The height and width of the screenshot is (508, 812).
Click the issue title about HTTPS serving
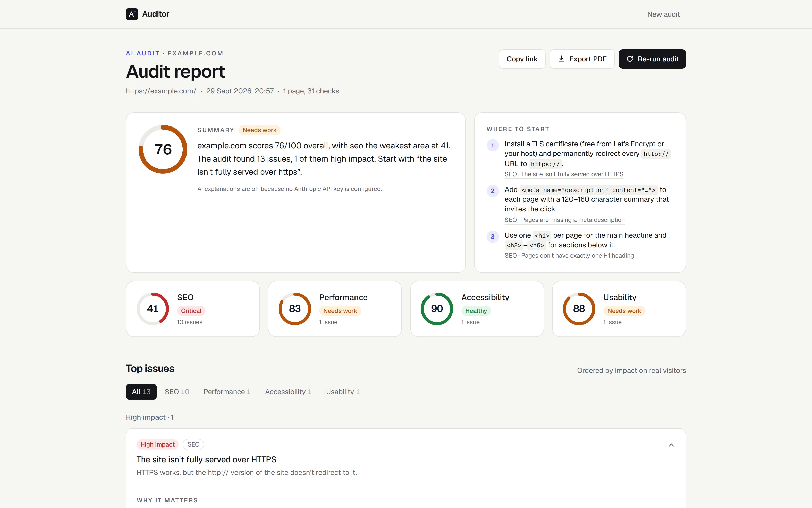pos(206,460)
